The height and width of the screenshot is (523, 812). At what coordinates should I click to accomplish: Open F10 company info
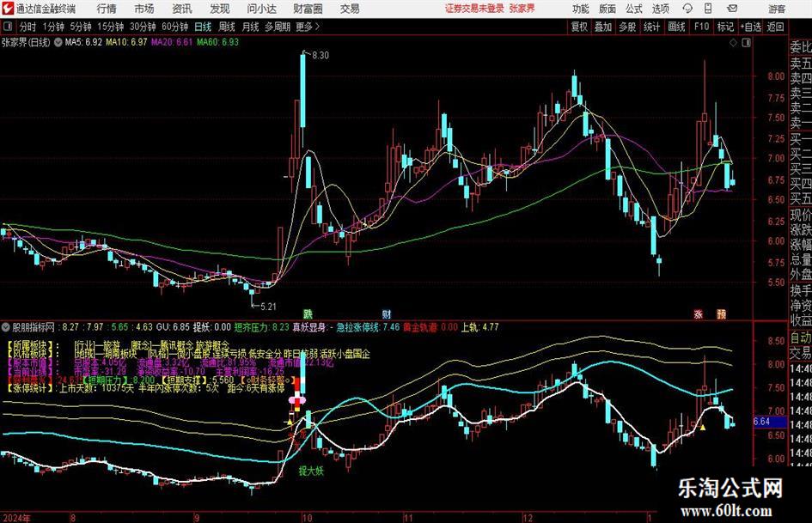pyautogui.click(x=701, y=27)
